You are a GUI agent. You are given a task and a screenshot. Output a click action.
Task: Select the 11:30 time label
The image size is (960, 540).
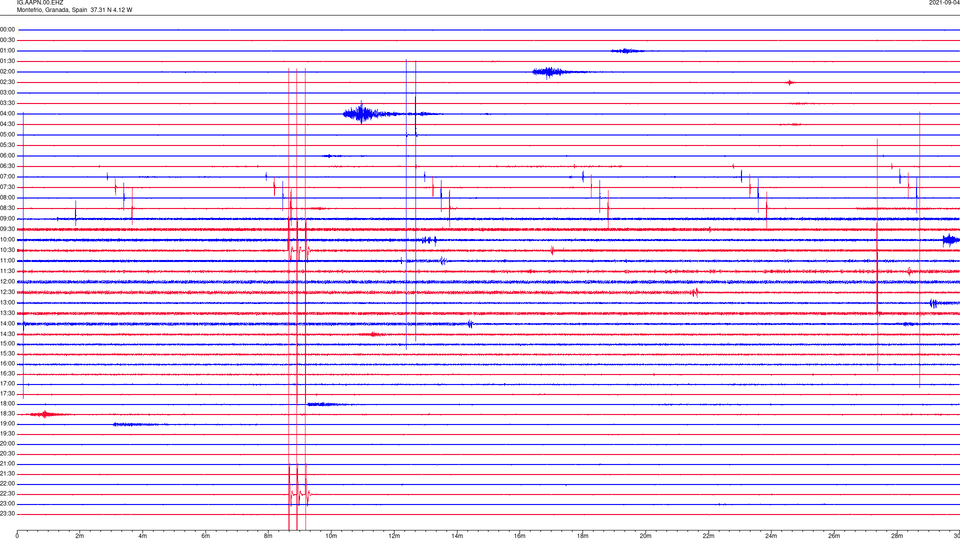tap(7, 271)
